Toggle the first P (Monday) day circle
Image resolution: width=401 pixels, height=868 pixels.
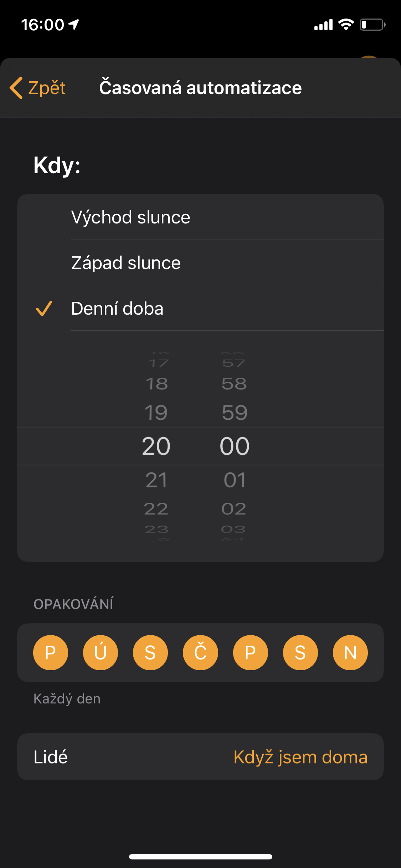(x=51, y=652)
